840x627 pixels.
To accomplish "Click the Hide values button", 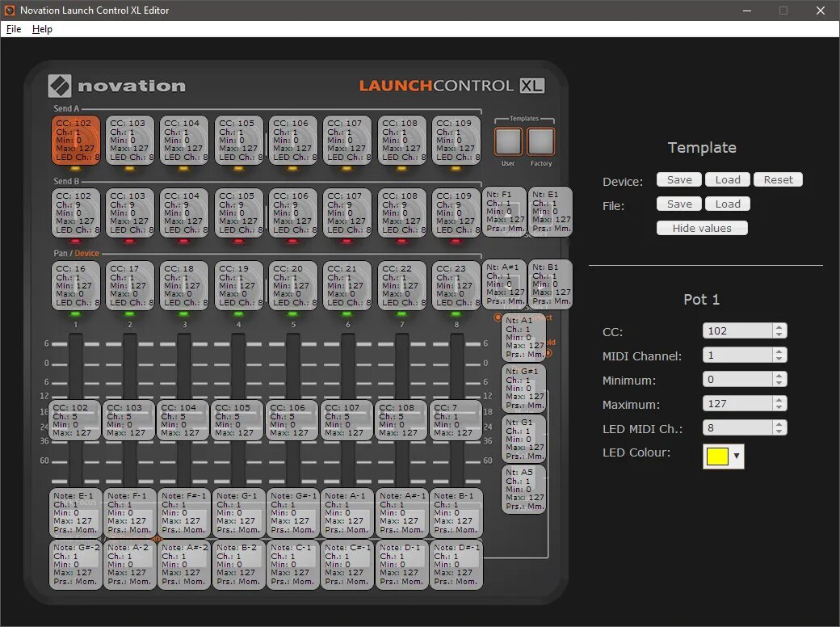I will (x=702, y=228).
